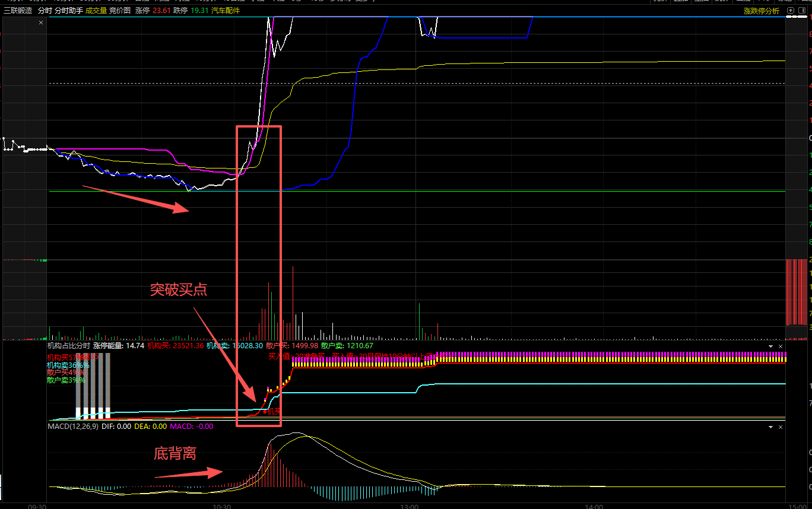Screen dimensions: 812x509
Task: Click the 汽车配件 sector link
Action: point(226,11)
